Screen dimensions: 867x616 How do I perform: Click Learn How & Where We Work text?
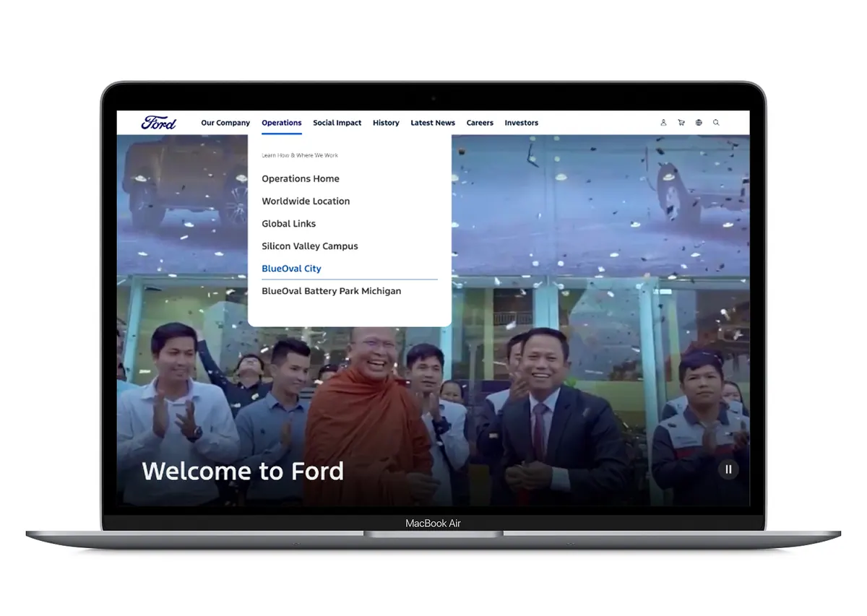click(x=300, y=155)
